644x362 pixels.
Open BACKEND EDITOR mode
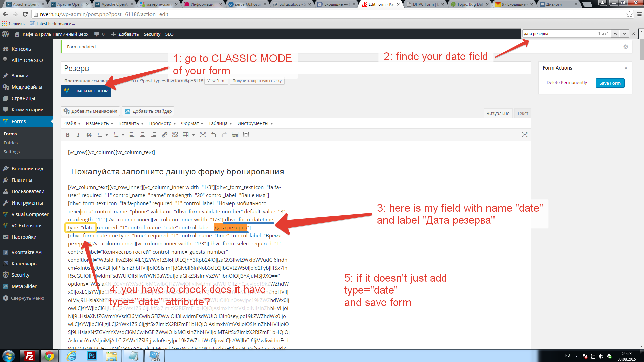[86, 91]
